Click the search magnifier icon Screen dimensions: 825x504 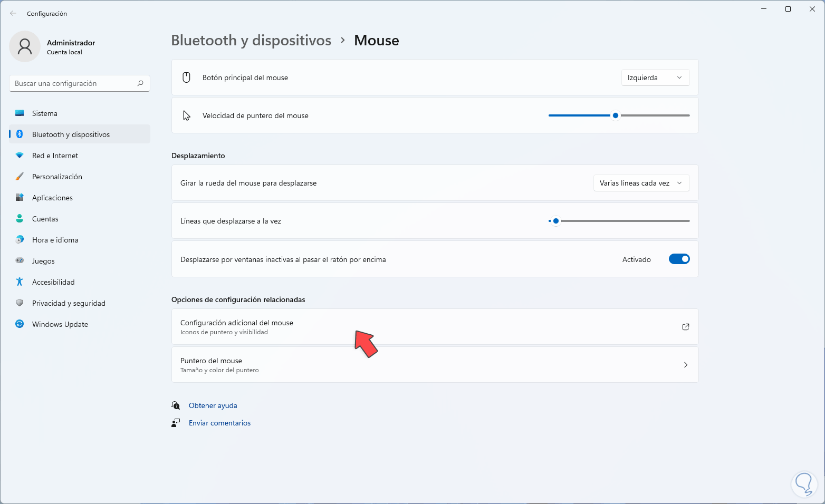pos(140,83)
